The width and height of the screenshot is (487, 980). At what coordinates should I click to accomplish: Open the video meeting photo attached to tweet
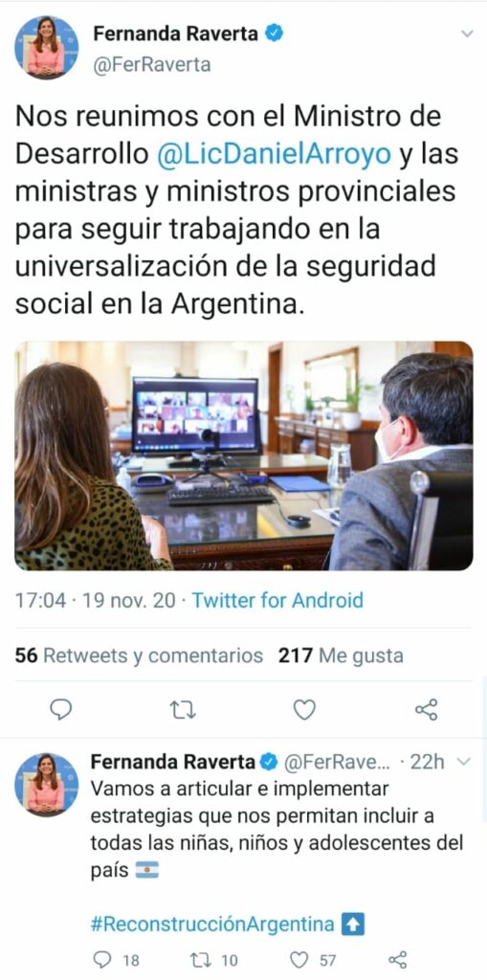[244, 456]
